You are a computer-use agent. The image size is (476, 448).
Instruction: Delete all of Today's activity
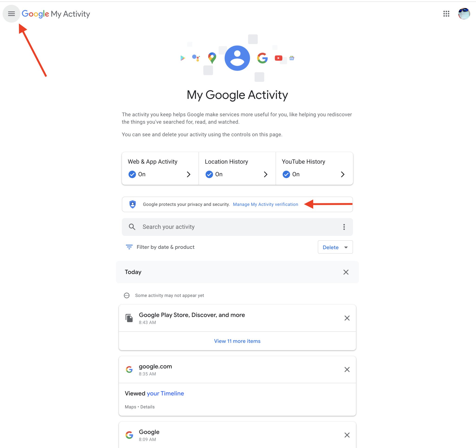(346, 272)
